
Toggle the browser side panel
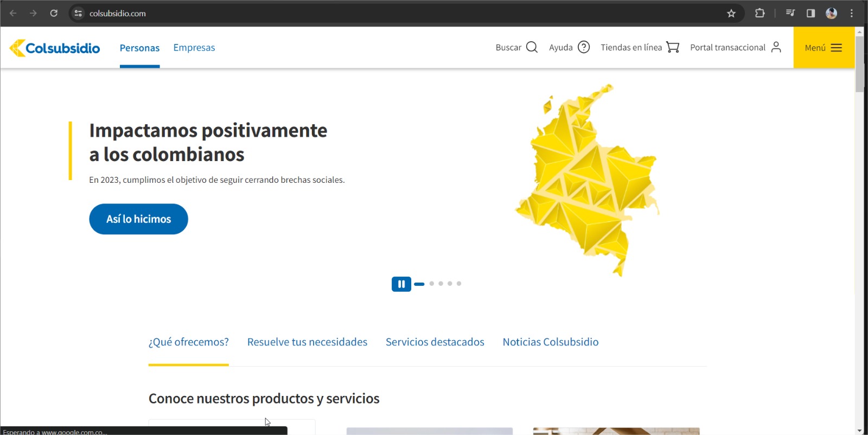tap(810, 14)
